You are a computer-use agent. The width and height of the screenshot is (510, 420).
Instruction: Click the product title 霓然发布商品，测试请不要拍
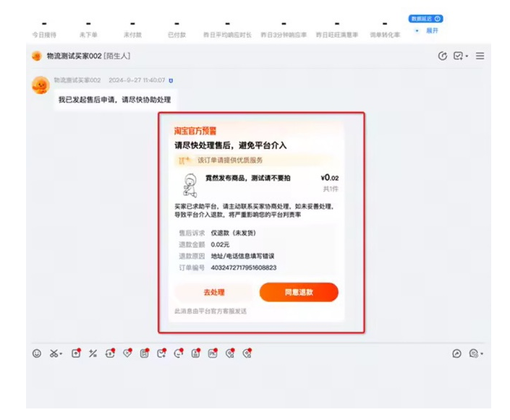248,178
